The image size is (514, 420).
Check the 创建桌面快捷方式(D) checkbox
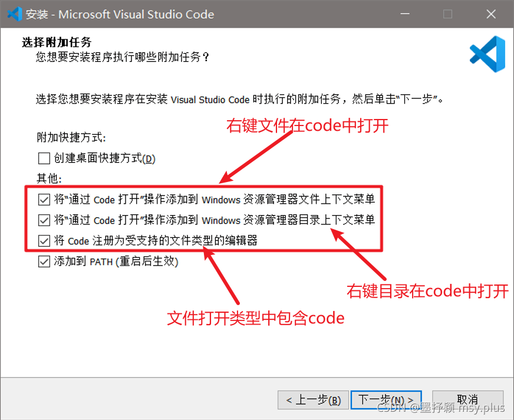point(44,158)
